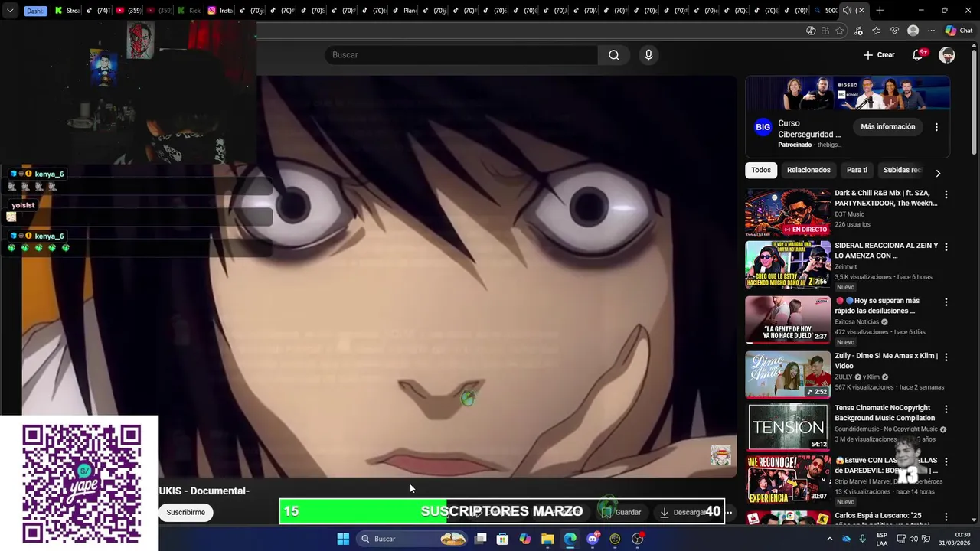Start voice search with the microphone icon

click(648, 55)
